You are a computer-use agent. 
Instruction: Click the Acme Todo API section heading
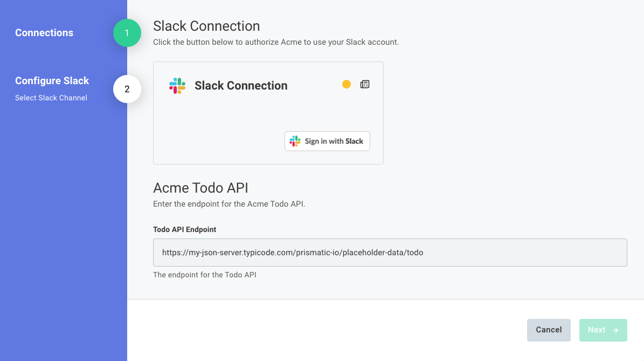200,188
